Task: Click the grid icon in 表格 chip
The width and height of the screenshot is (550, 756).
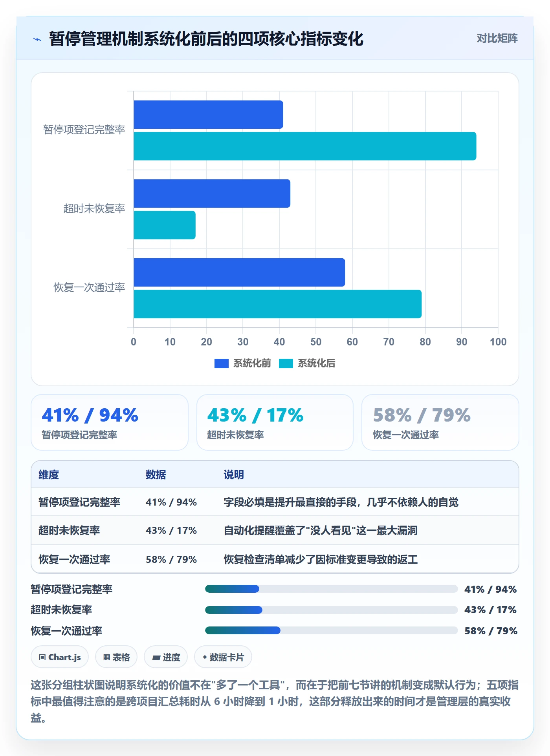Action: 106,657
